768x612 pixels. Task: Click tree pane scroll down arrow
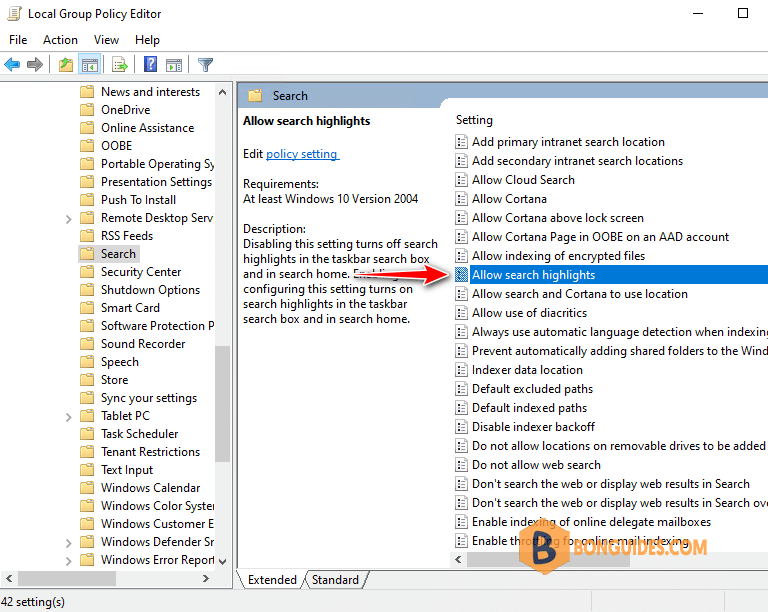(x=222, y=561)
